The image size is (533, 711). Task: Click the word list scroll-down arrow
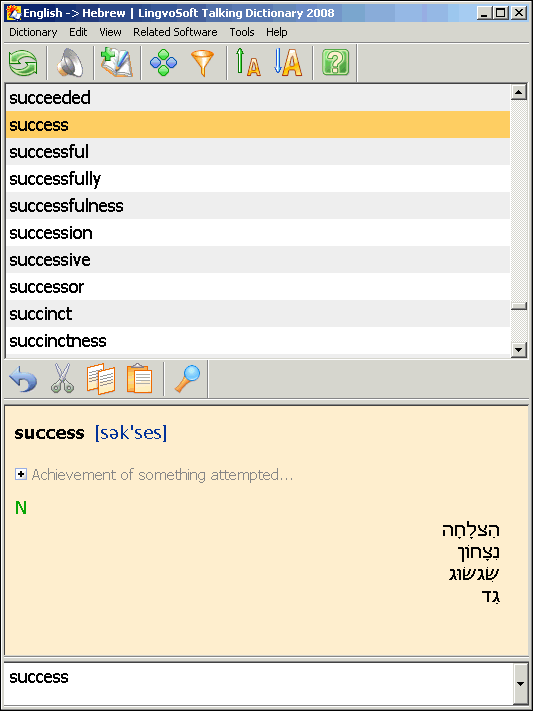pos(518,350)
